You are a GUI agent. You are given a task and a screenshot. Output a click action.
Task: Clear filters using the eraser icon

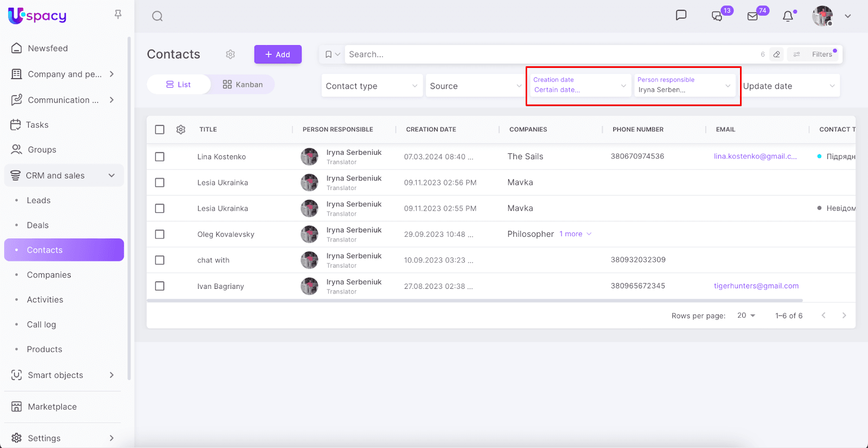[777, 54]
